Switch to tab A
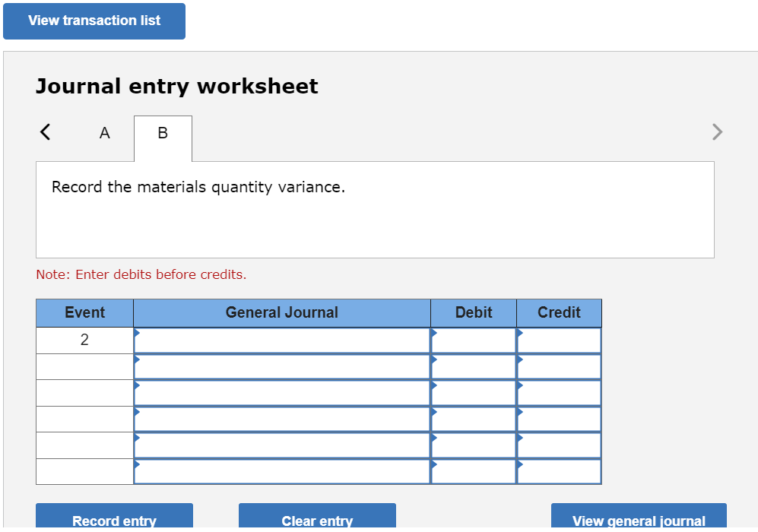758x532 pixels. 104,132
